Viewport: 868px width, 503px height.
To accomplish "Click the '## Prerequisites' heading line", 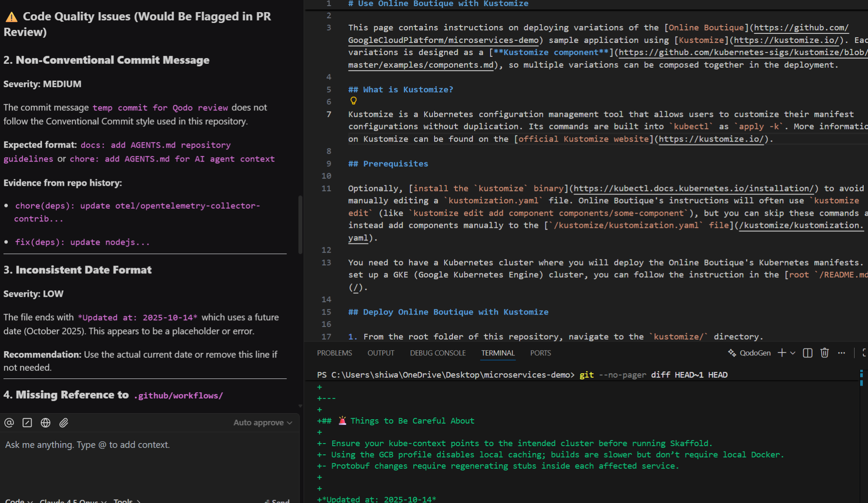I will (x=388, y=164).
